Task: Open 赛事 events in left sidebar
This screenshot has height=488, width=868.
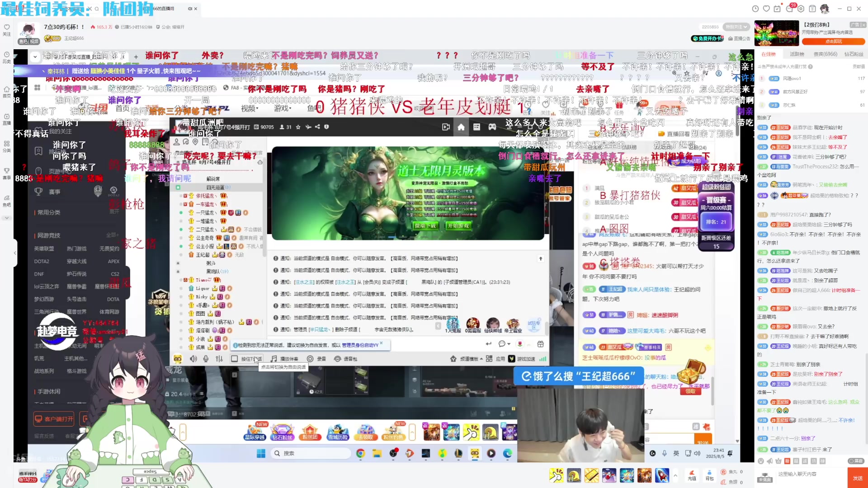Action: pos(7,174)
